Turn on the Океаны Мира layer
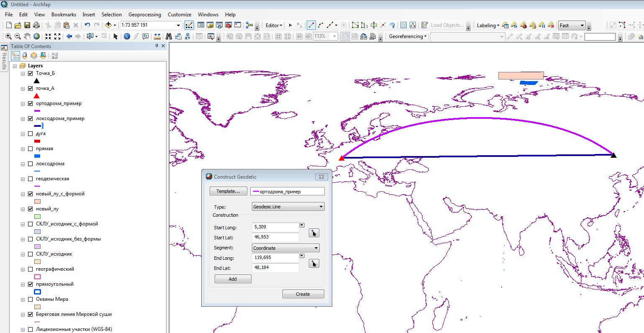The height and width of the screenshot is (333, 644). (30, 299)
